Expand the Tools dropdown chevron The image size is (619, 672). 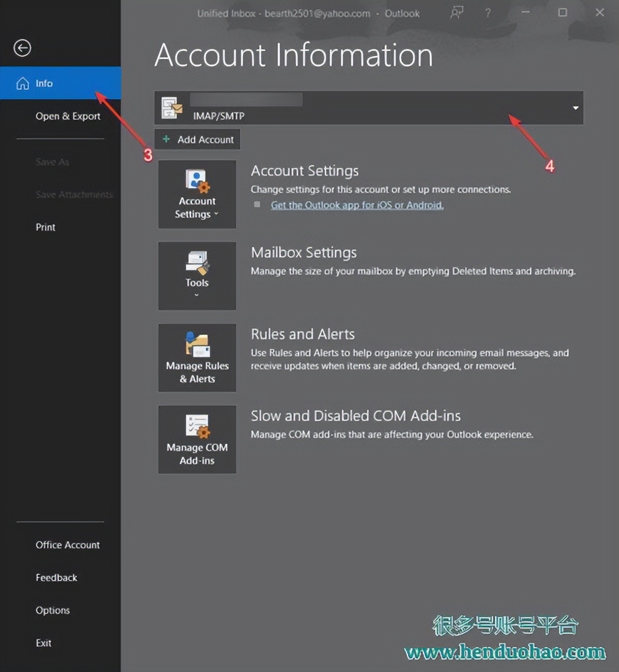tap(197, 296)
